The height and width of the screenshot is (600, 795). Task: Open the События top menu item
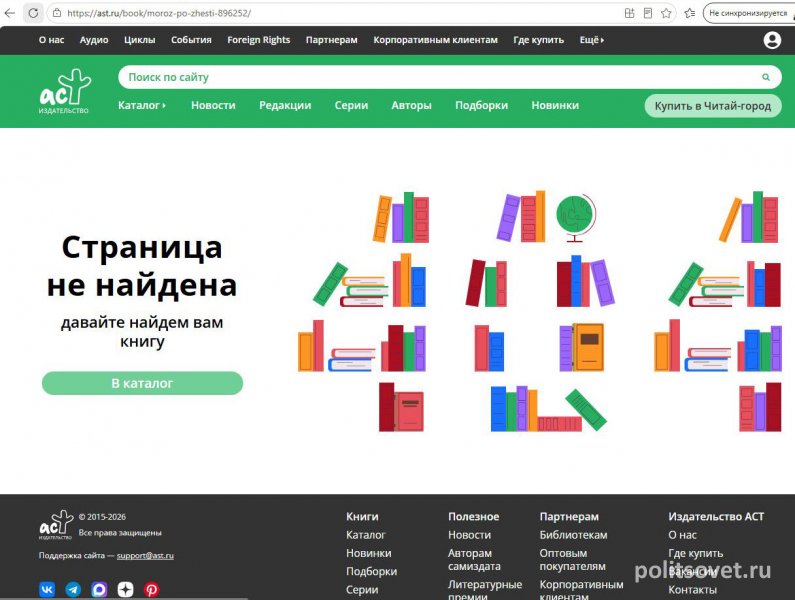tap(191, 40)
